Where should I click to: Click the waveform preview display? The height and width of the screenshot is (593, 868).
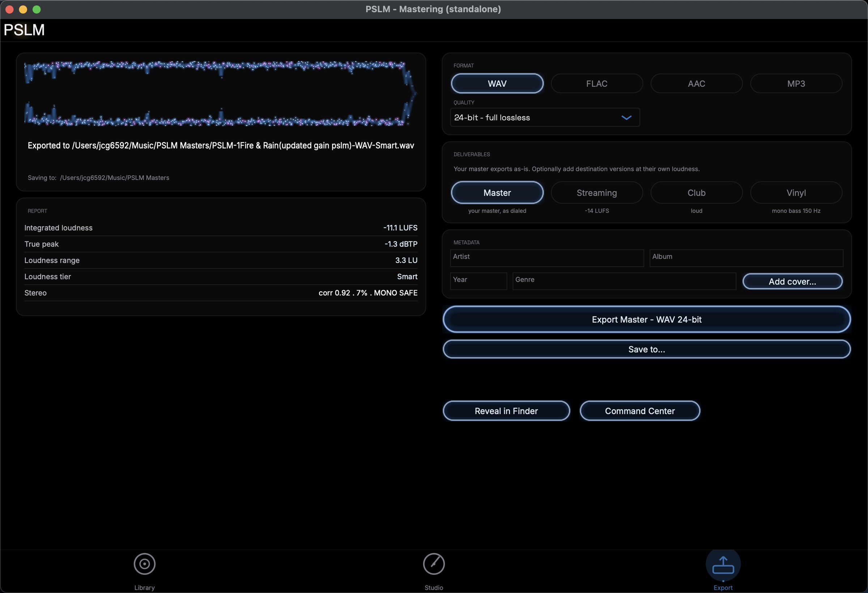[x=220, y=93]
